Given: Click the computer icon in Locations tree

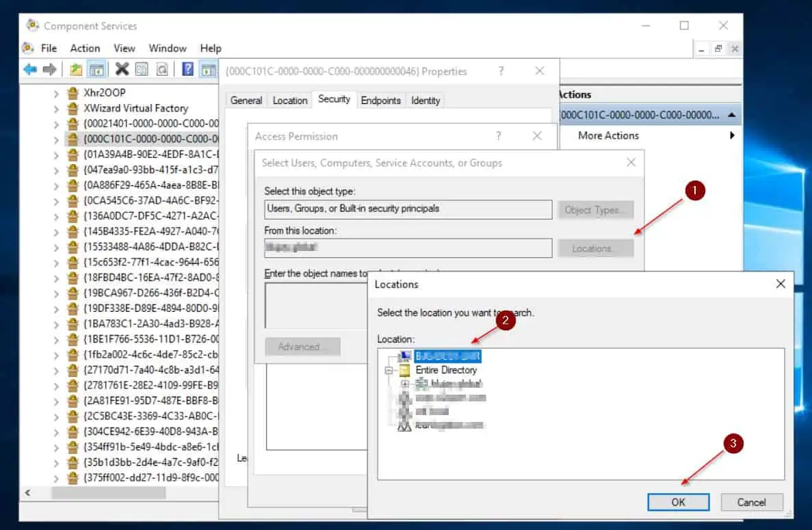Looking at the screenshot, I should (404, 356).
